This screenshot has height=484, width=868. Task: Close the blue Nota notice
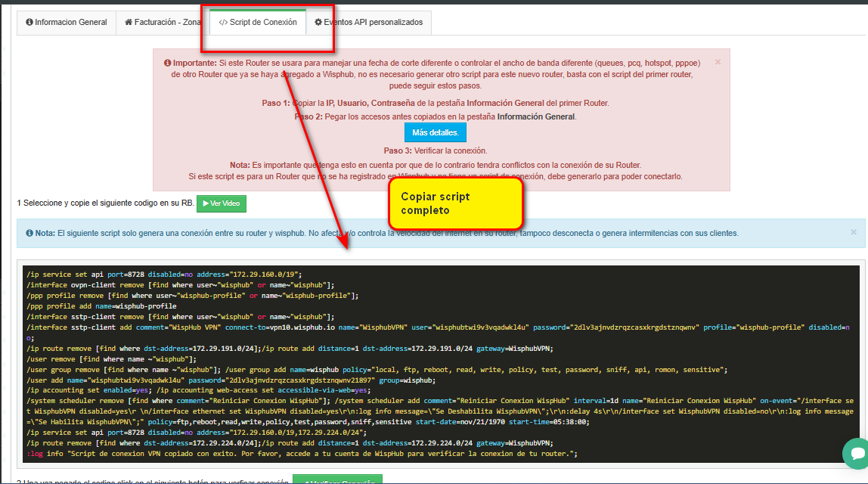pyautogui.click(x=854, y=233)
